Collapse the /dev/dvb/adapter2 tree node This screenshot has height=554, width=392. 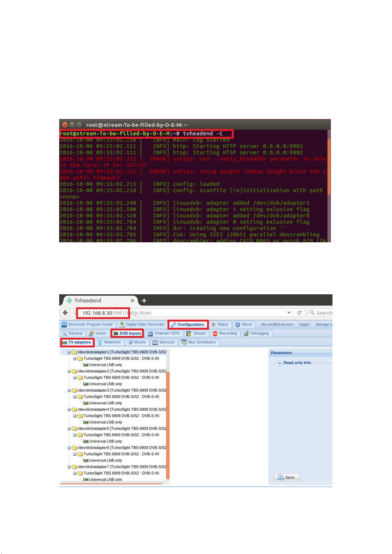69,371
